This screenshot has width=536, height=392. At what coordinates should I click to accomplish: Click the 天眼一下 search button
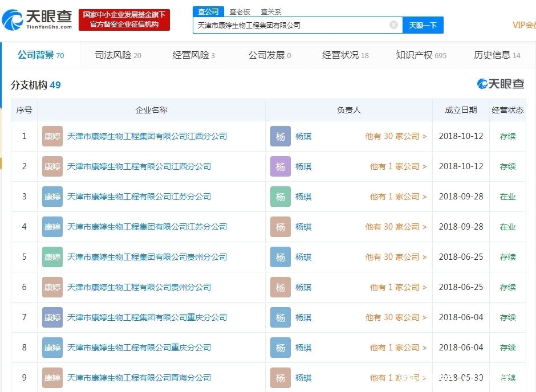[x=423, y=25]
